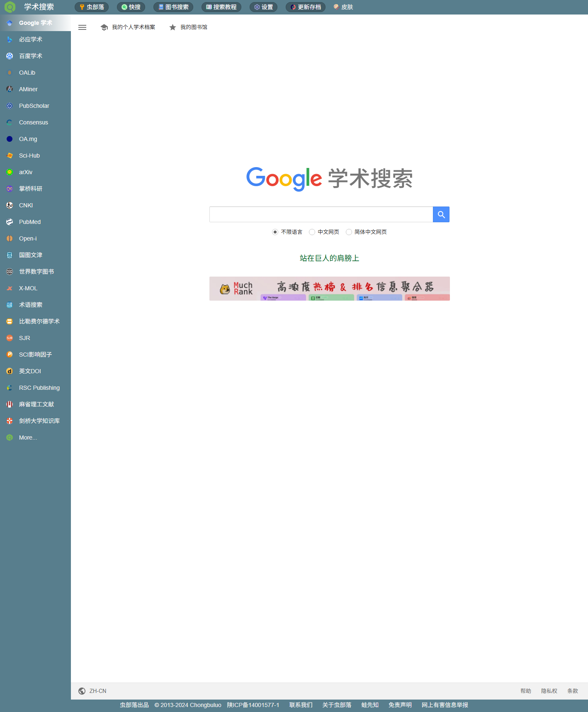Expand the More... sidebar entry
This screenshot has height=712, width=588.
click(35, 437)
